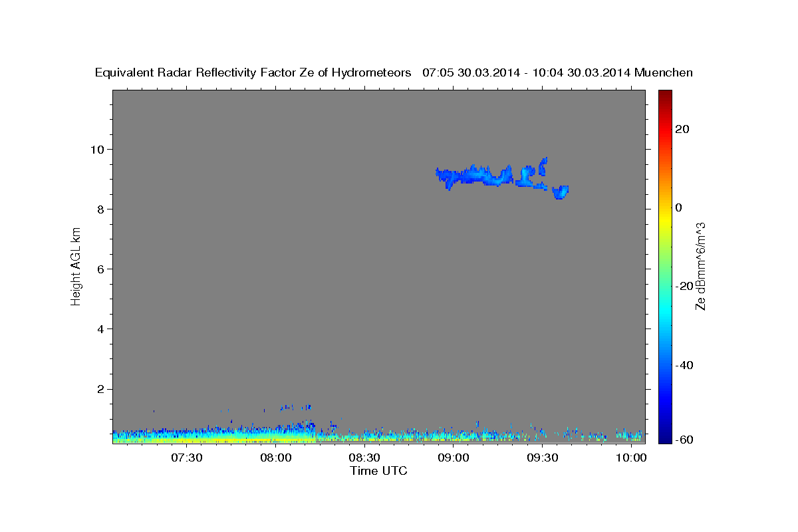Click the colorbar label -20
The width and height of the screenshot is (798, 532).
(x=684, y=286)
